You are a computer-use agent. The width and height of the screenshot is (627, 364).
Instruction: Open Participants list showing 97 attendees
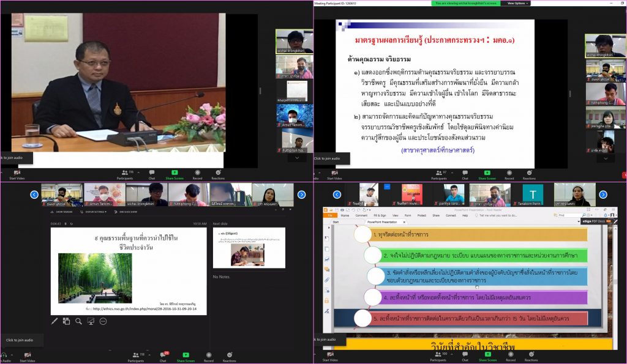[439, 175]
